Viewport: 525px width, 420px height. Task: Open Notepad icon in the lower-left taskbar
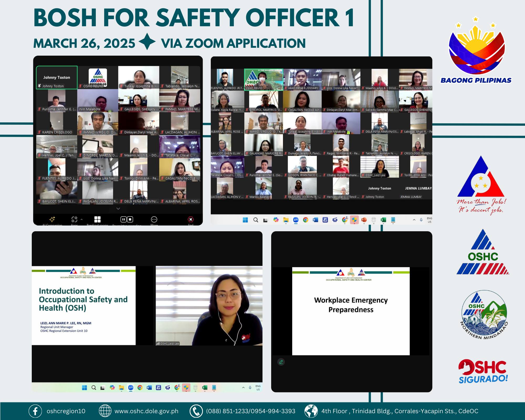(x=214, y=387)
